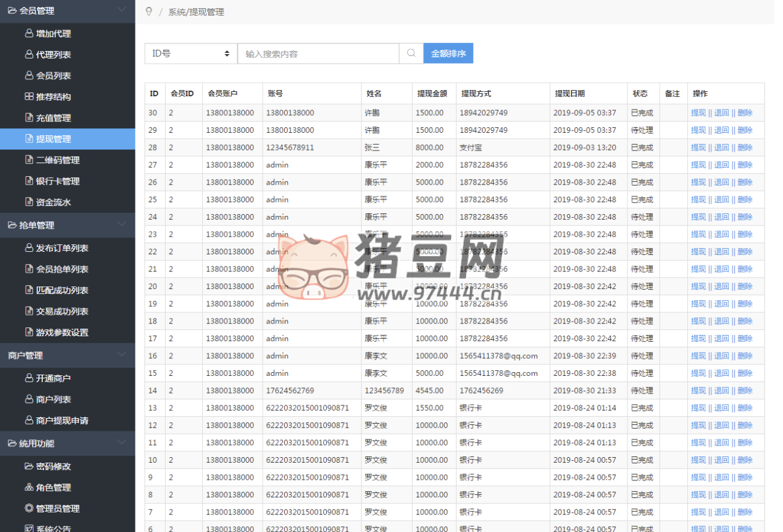Screen dimensions: 783x532
Task: Click folder icon beside 密码修改
Action: coord(29,467)
